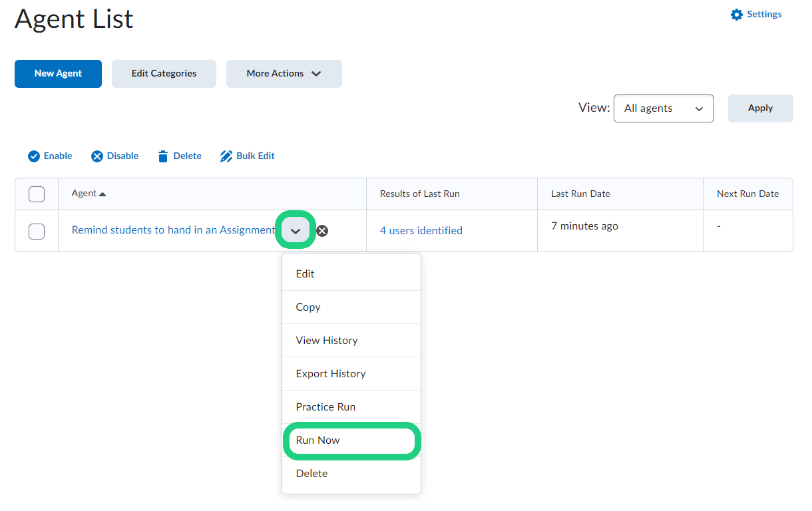This screenshot has width=812, height=511.
Task: Sort by Agent column ascending arrow
Action: (102, 194)
